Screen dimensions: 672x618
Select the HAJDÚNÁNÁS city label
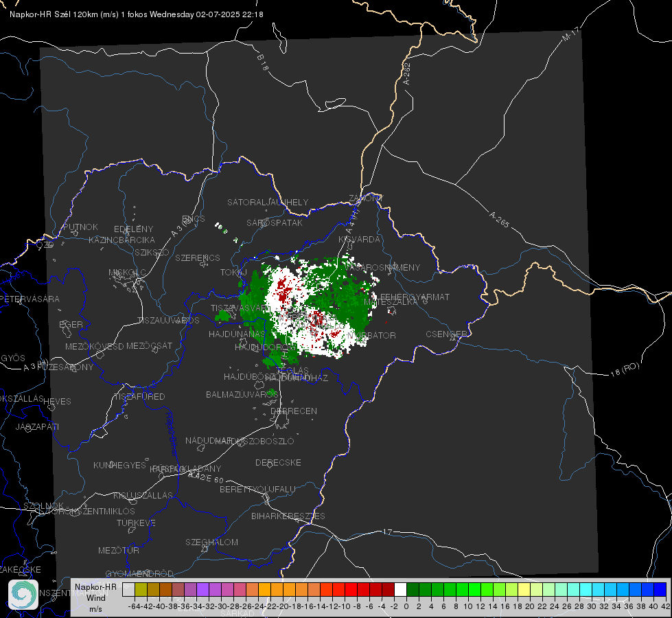(237, 334)
